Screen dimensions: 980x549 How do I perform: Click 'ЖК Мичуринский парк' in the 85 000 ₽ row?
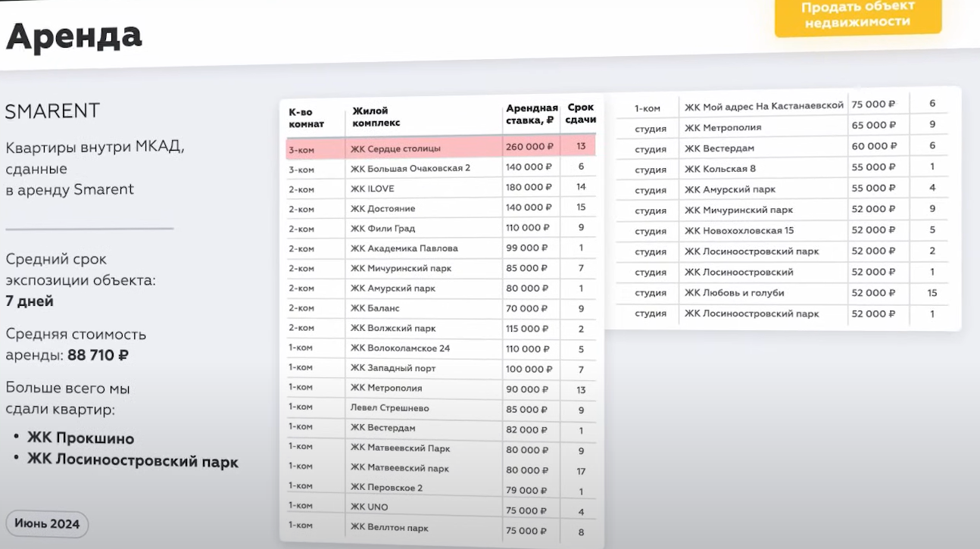401,268
